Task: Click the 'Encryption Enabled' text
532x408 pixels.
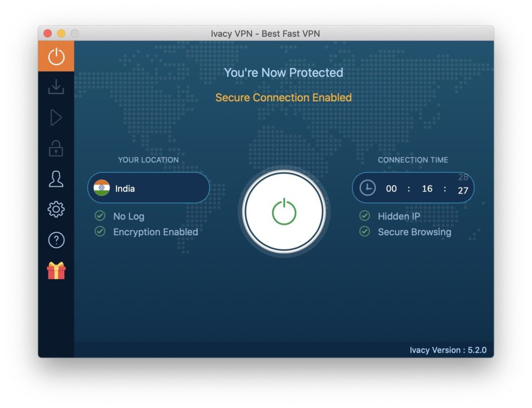Action: (155, 232)
